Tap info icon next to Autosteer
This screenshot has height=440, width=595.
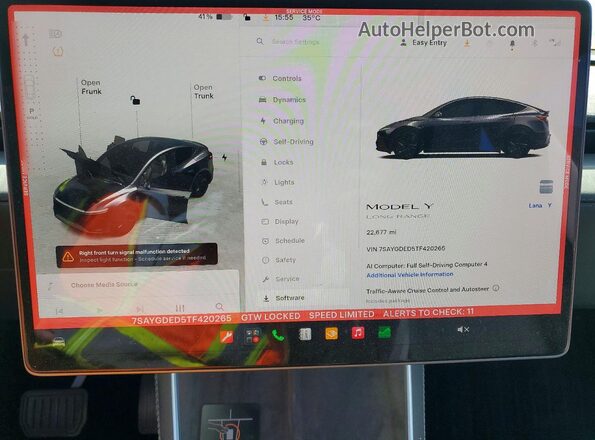pyautogui.click(x=496, y=288)
